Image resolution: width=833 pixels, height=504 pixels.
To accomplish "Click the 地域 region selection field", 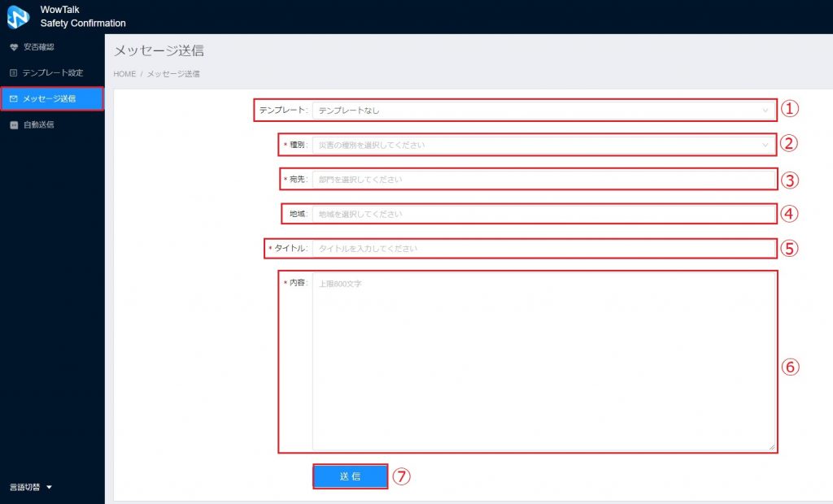I will (x=543, y=214).
